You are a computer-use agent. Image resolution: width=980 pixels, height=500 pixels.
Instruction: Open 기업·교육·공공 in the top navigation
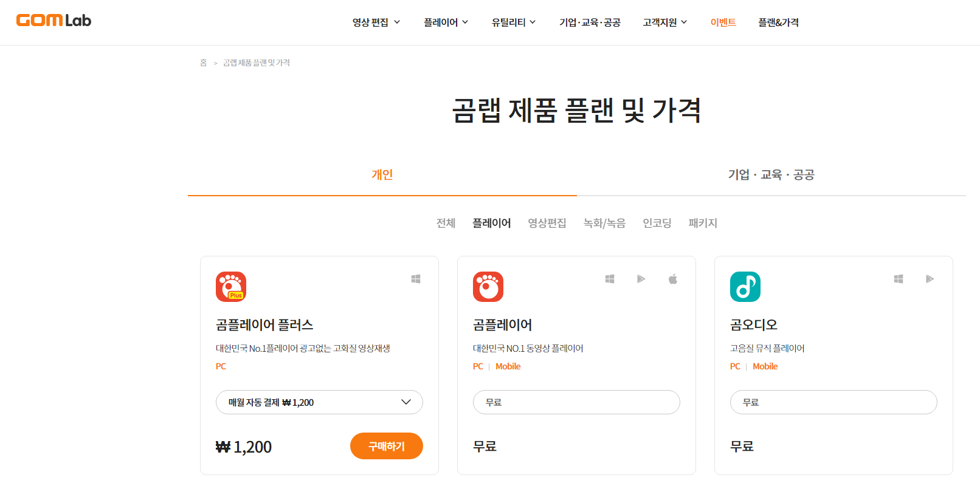[x=590, y=22]
